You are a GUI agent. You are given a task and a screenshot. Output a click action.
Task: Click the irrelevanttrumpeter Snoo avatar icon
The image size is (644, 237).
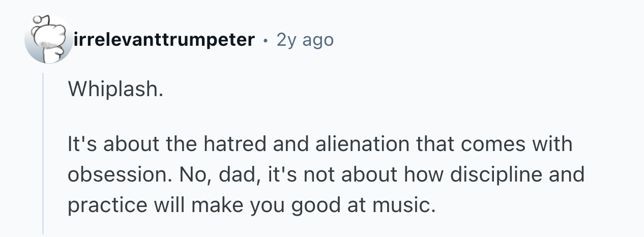tap(48, 40)
